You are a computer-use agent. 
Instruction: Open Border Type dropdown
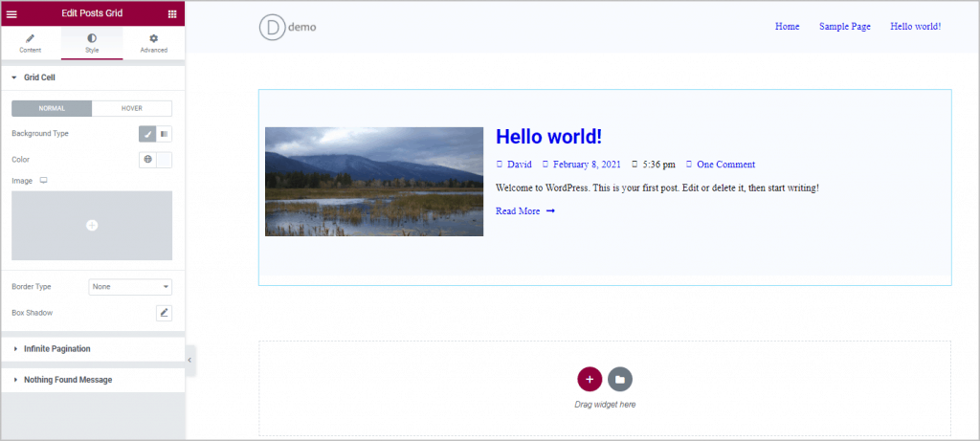130,286
